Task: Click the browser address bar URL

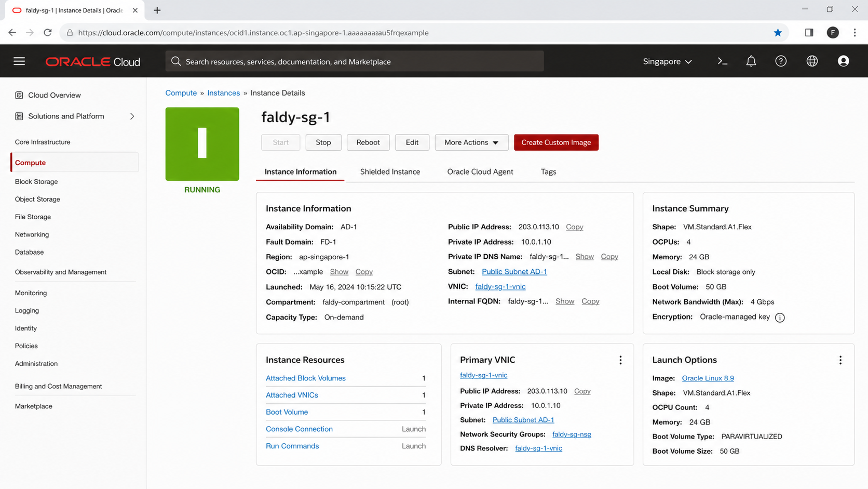Action: pos(253,33)
